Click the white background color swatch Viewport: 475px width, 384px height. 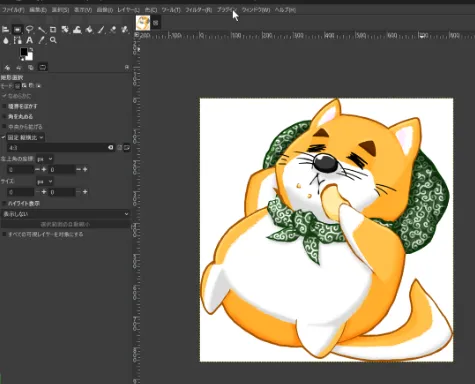click(29, 57)
